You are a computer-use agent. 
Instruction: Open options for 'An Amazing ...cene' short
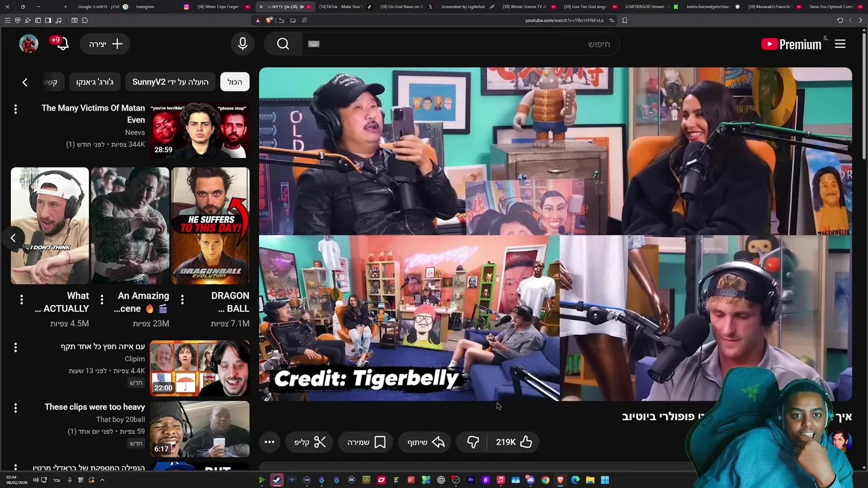click(102, 299)
